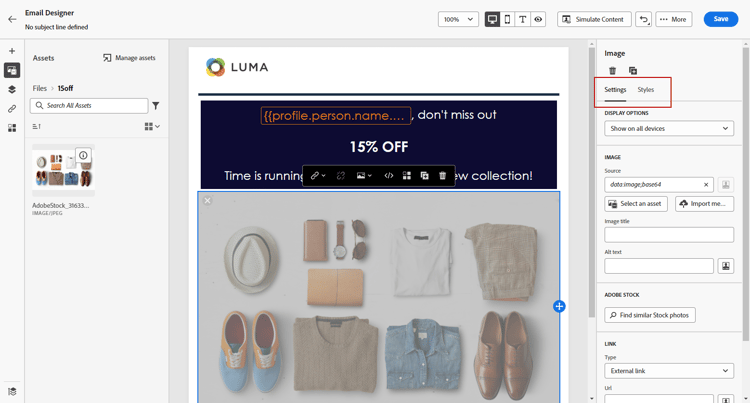Save the email design
This screenshot has width=750, height=403.
coord(721,19)
